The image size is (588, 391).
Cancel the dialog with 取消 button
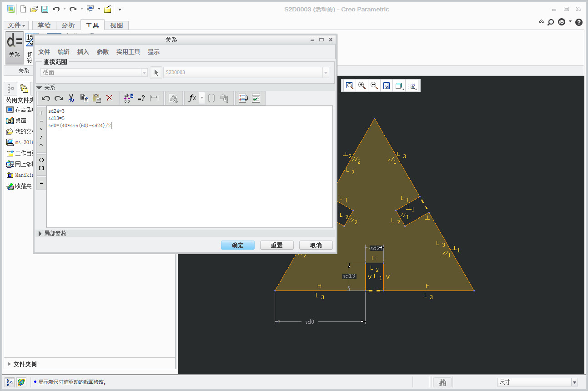(316, 245)
